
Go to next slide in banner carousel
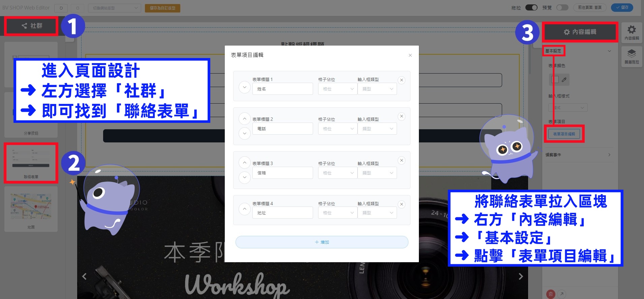(521, 276)
